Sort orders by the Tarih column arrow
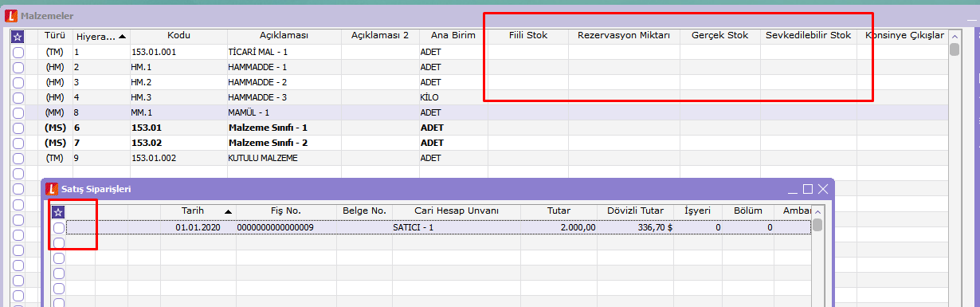980x307 pixels. pos(229,211)
